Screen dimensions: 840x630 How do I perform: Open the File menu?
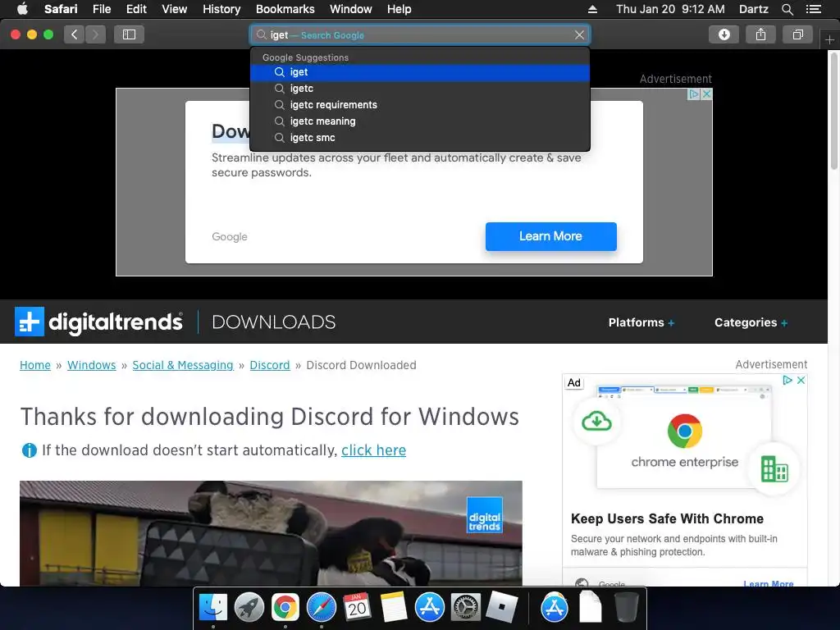coord(101,9)
